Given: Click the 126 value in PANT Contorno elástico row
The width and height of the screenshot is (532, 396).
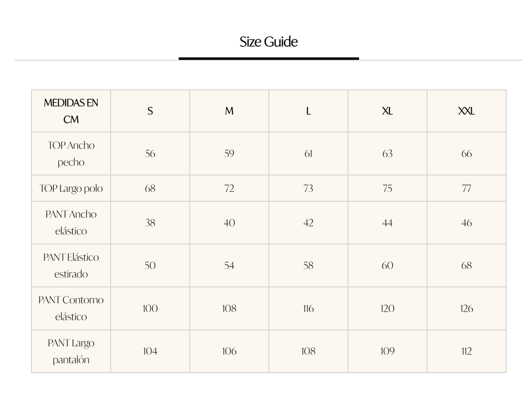Looking at the screenshot, I should 466,309.
